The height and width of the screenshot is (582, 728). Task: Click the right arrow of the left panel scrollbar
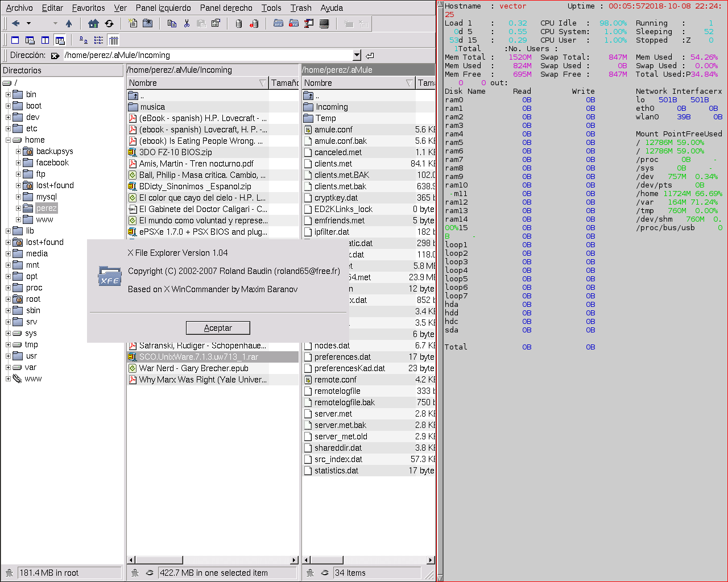pos(294,560)
